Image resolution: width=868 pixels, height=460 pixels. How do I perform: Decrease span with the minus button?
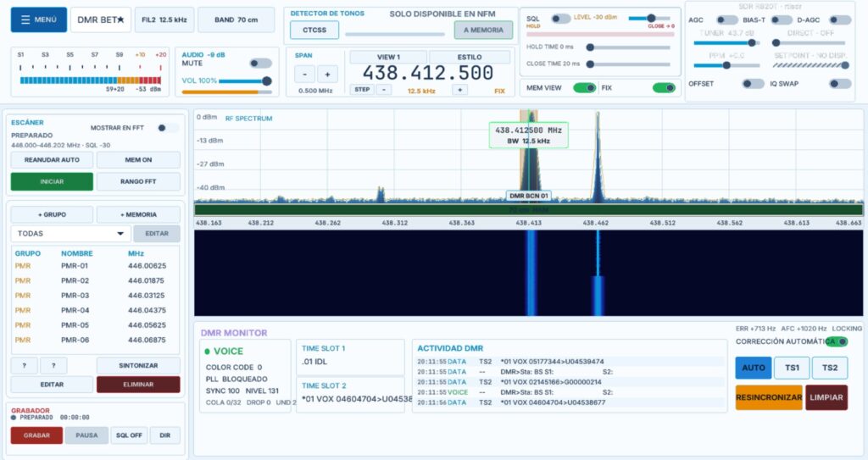tap(304, 75)
